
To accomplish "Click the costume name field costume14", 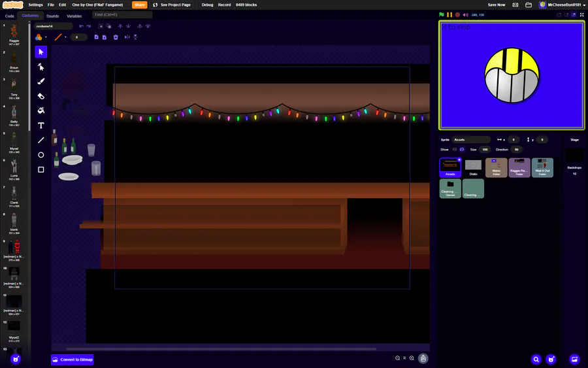I will pos(54,26).
